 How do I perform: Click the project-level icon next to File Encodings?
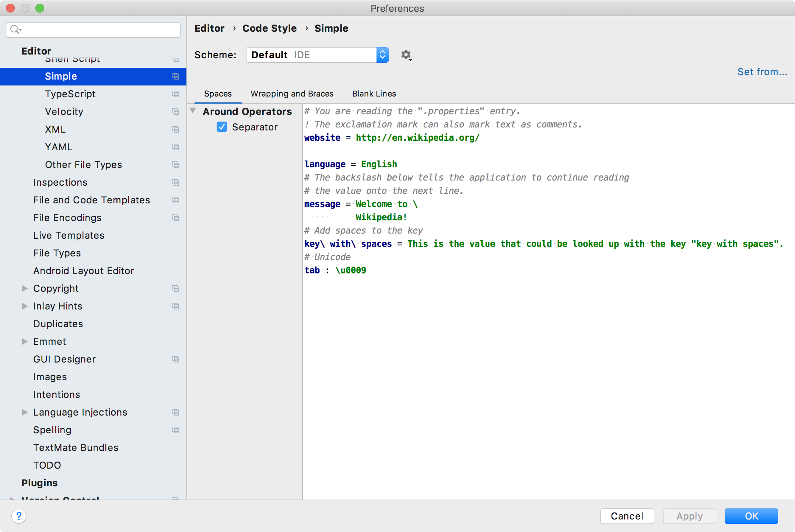176,218
